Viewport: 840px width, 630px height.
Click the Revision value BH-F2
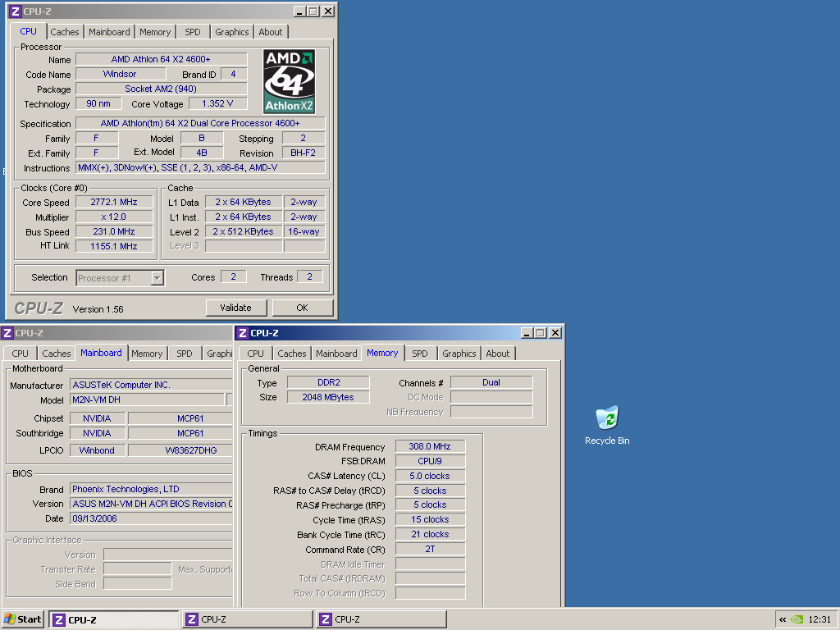pos(304,153)
